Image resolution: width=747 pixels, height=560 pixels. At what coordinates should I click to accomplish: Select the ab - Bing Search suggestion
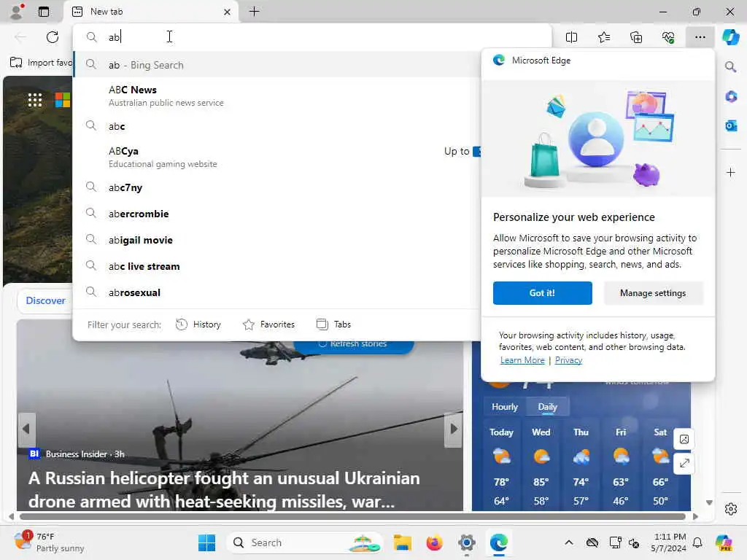point(277,65)
